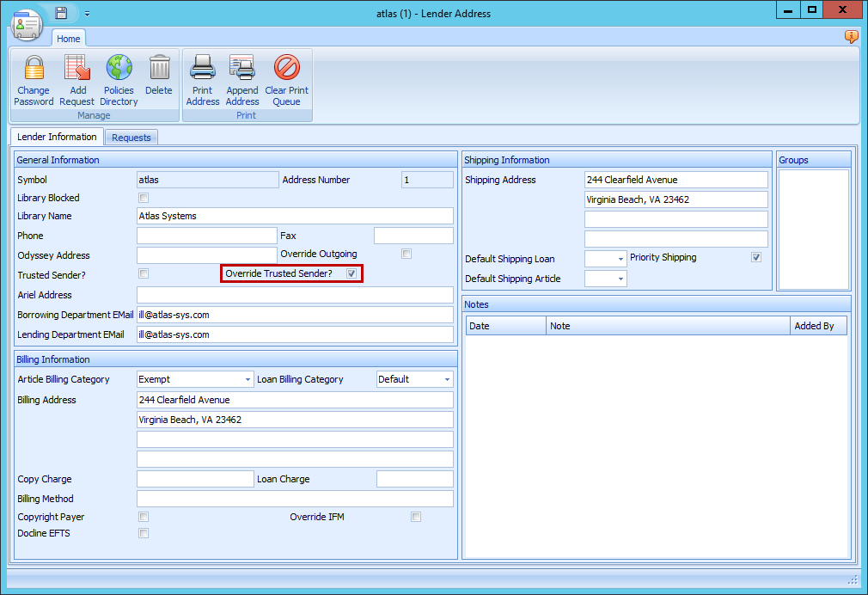Uncheck the Priority Shipping checkbox
868x595 pixels.
[x=756, y=257]
